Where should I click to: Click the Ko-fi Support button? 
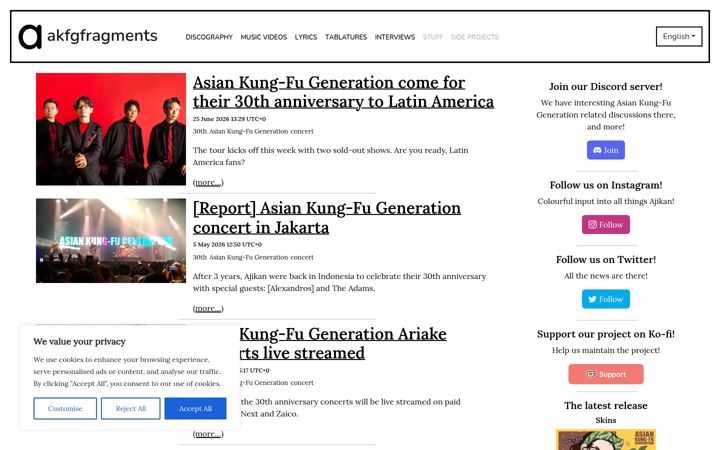pyautogui.click(x=606, y=374)
